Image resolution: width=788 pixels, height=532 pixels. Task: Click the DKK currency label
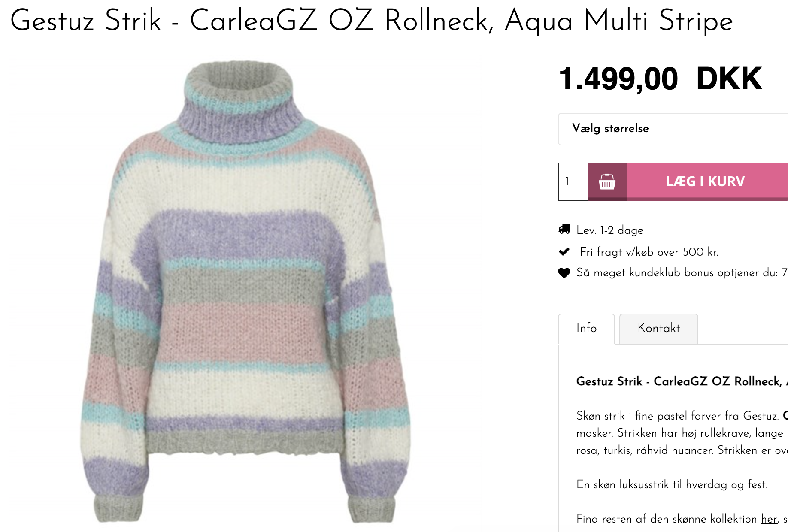coord(729,79)
